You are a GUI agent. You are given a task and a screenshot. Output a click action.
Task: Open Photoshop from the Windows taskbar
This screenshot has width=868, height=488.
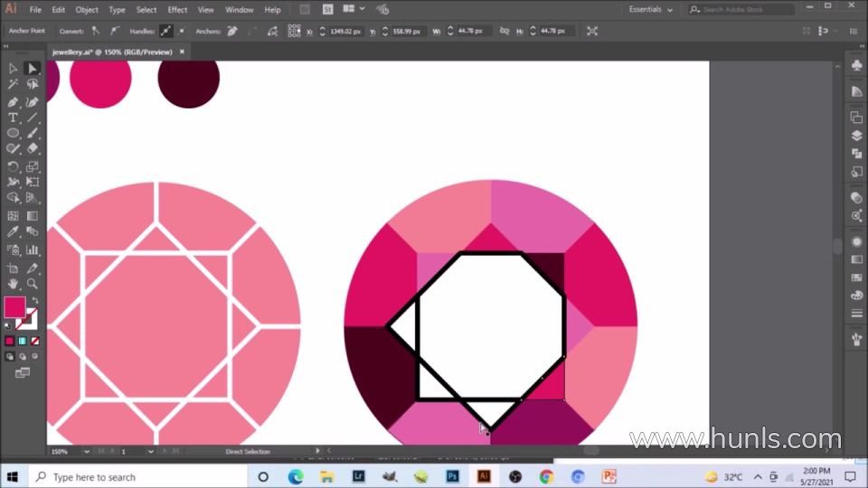[x=452, y=476]
